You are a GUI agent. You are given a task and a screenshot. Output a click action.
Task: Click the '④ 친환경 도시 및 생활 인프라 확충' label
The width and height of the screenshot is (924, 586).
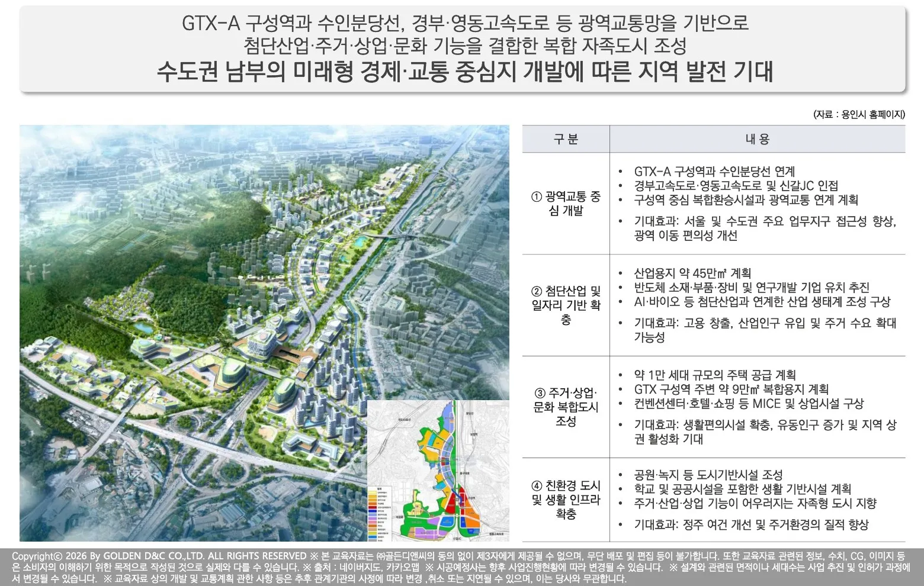tap(566, 500)
